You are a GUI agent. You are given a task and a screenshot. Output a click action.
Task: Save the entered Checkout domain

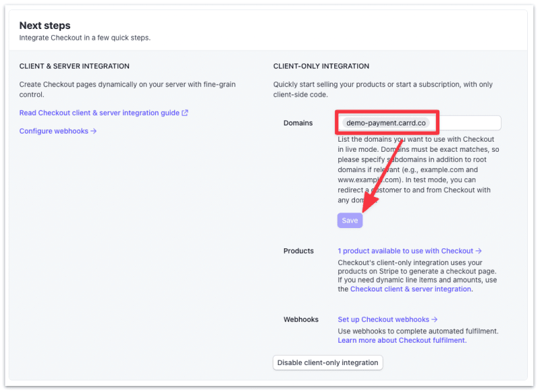click(350, 220)
